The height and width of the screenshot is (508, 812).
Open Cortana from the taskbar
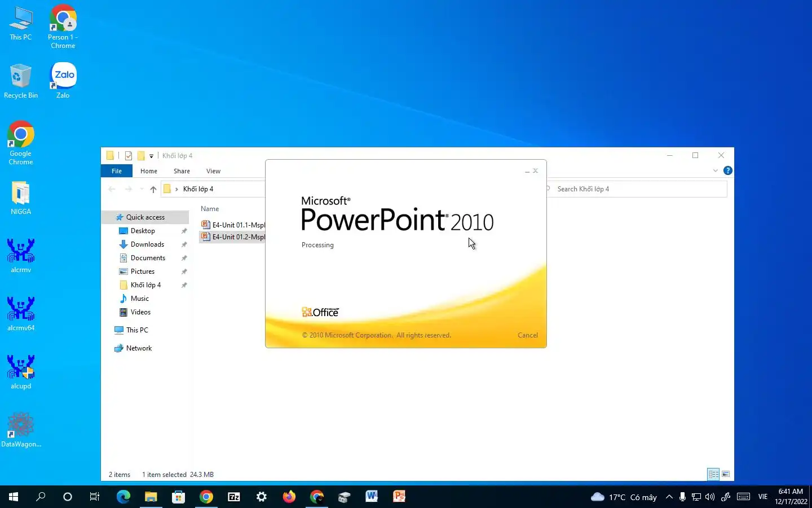tap(68, 497)
